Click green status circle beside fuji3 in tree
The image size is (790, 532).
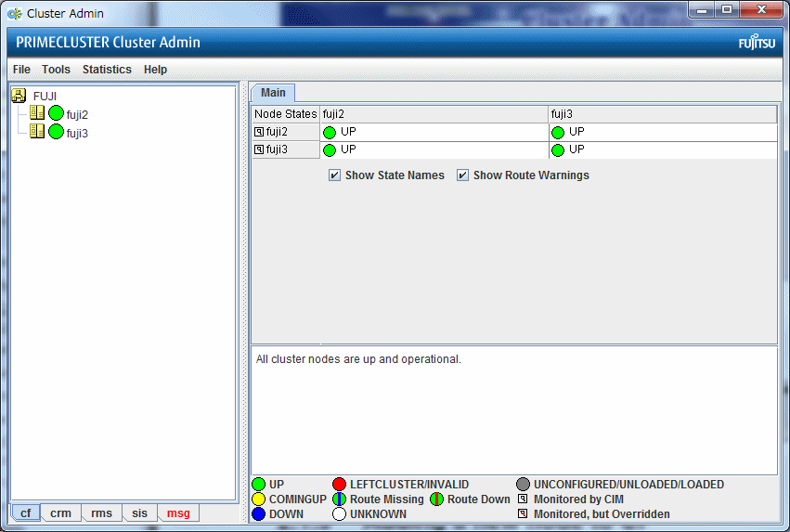click(x=56, y=132)
